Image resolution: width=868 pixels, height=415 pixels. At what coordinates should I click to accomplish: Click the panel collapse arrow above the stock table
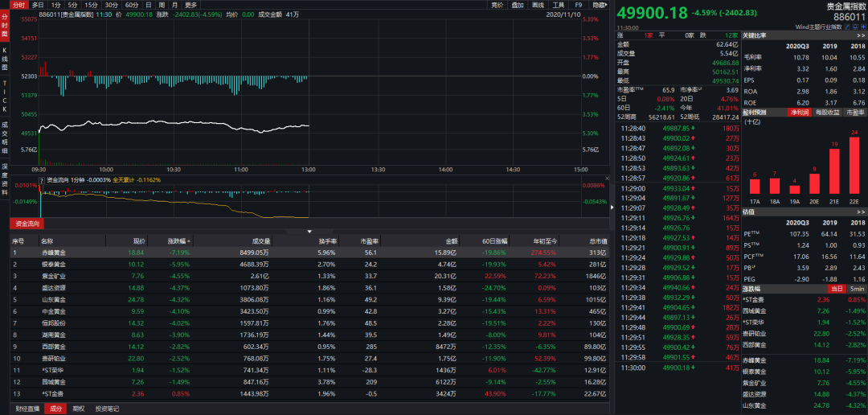click(309, 232)
